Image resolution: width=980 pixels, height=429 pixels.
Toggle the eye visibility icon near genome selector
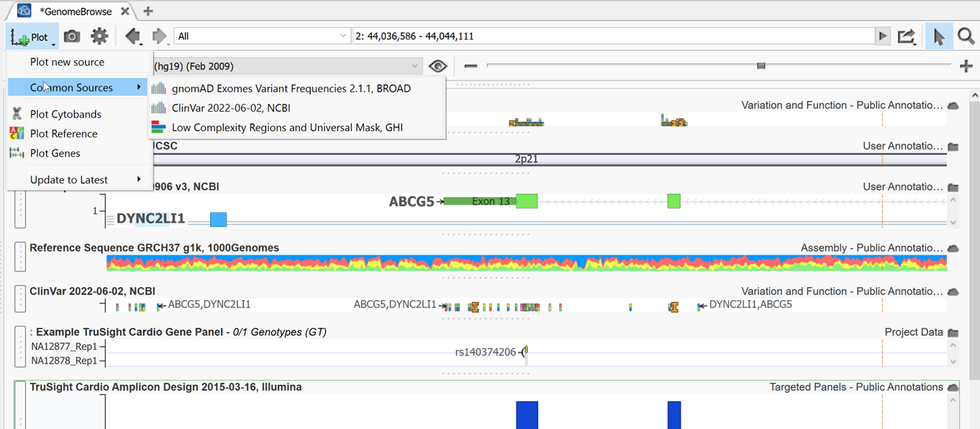[438, 65]
